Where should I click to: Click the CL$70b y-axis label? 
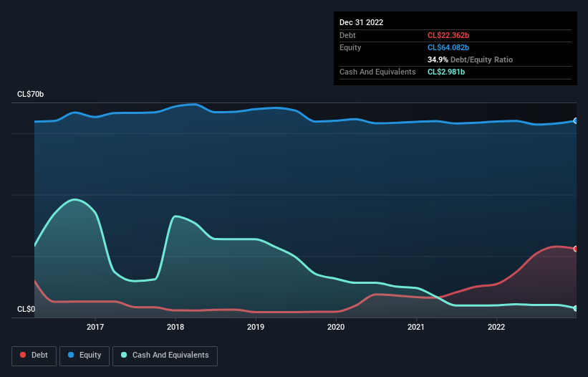click(x=30, y=94)
